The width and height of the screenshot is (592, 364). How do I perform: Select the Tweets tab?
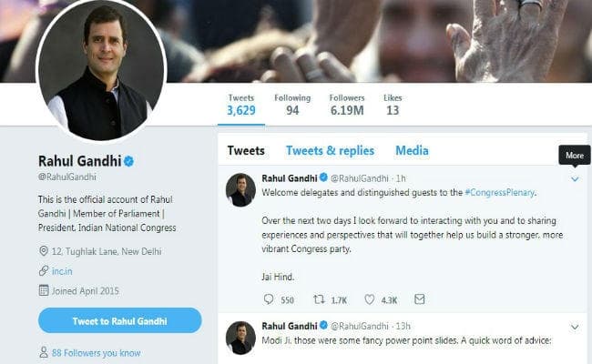point(246,150)
